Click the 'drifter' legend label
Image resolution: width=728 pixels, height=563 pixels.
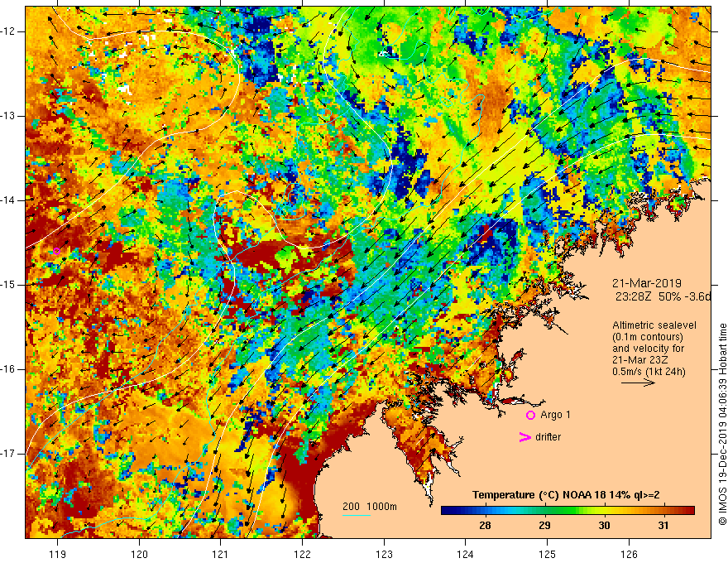point(548,437)
